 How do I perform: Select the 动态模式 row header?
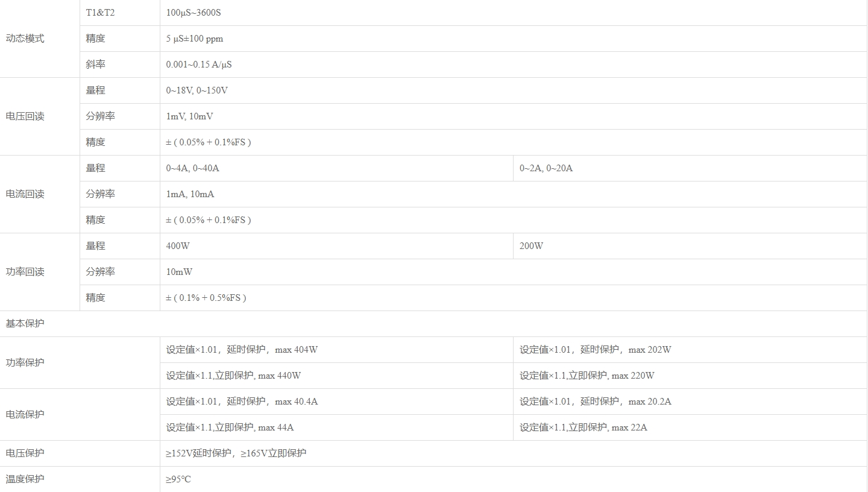tap(40, 39)
